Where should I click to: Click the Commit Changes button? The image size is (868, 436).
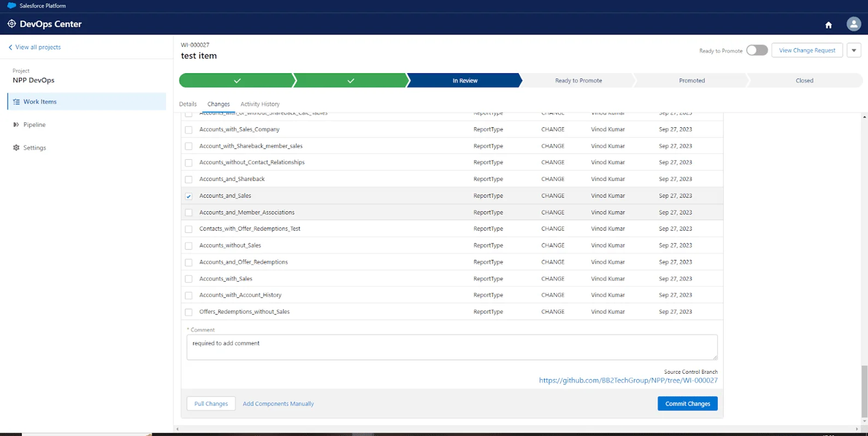pyautogui.click(x=687, y=404)
